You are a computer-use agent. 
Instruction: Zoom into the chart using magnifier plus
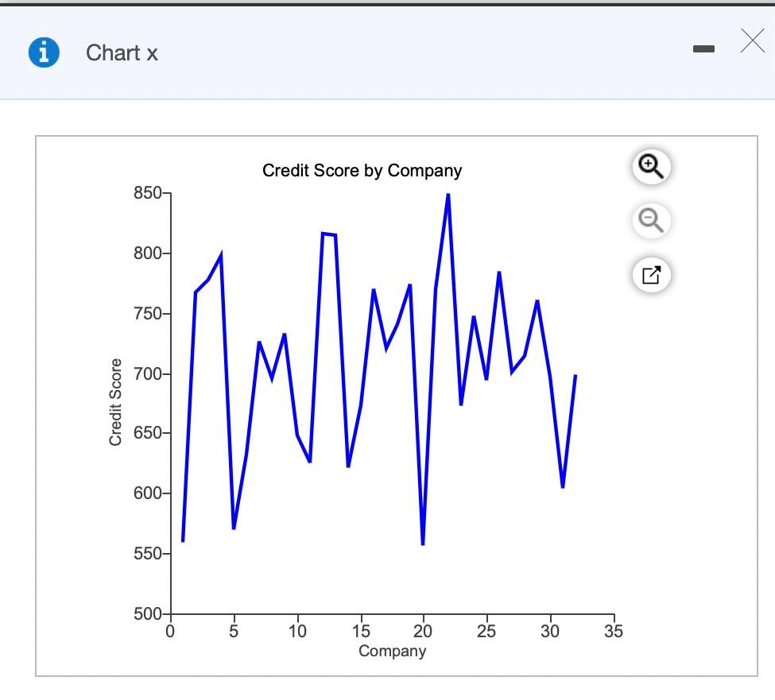coord(650,167)
